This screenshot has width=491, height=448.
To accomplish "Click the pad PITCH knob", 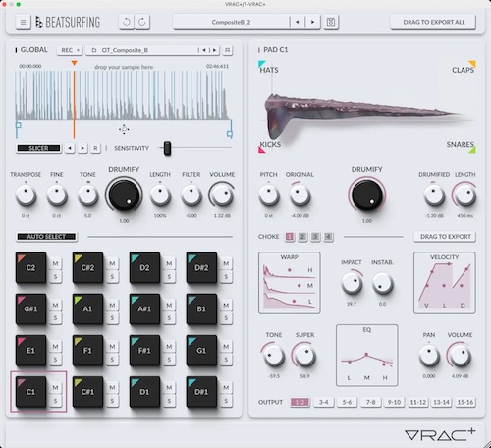I will (x=269, y=196).
